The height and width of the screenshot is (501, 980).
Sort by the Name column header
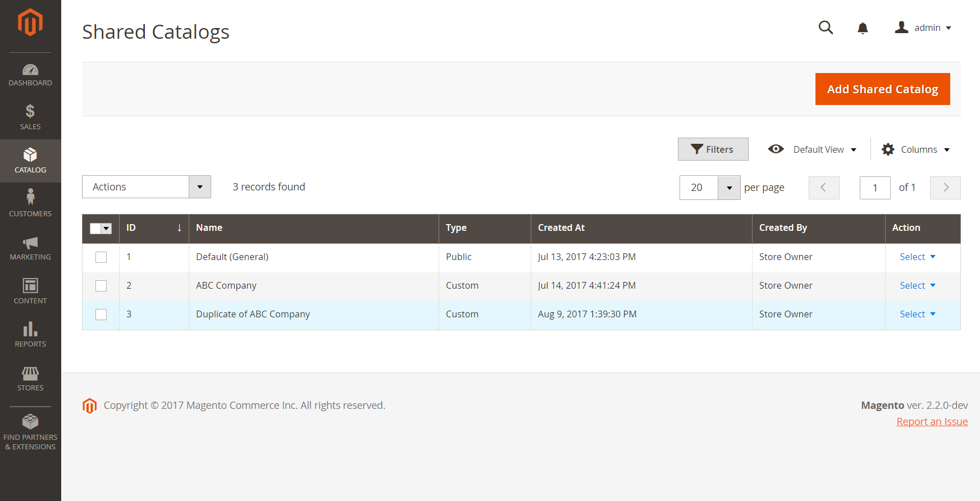pyautogui.click(x=314, y=227)
